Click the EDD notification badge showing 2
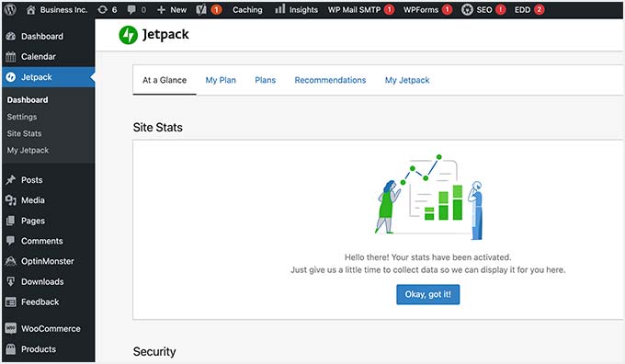 539,9
